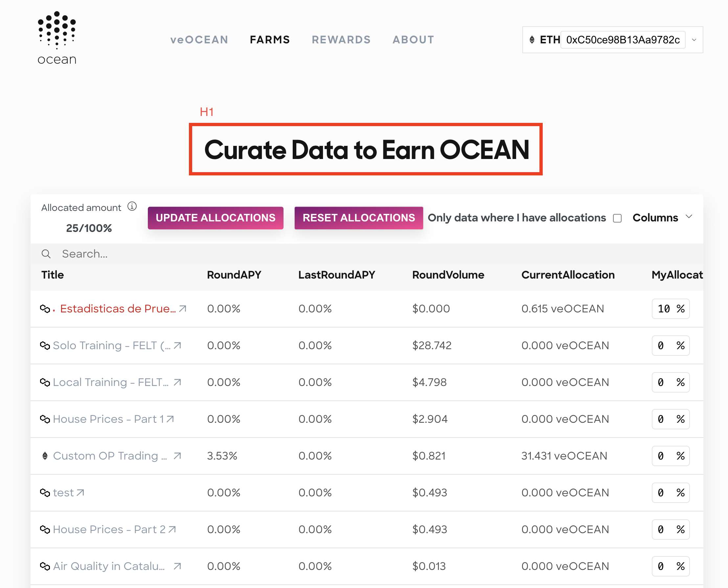Expand the Columns dropdown

click(x=662, y=217)
